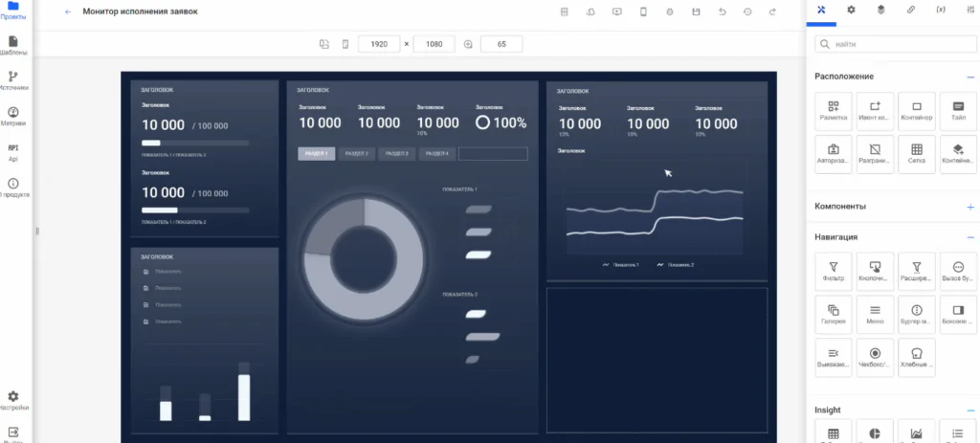Viewport: 980px width, 443px height.
Task: Click the zoom percentage field 65
Action: (x=501, y=44)
